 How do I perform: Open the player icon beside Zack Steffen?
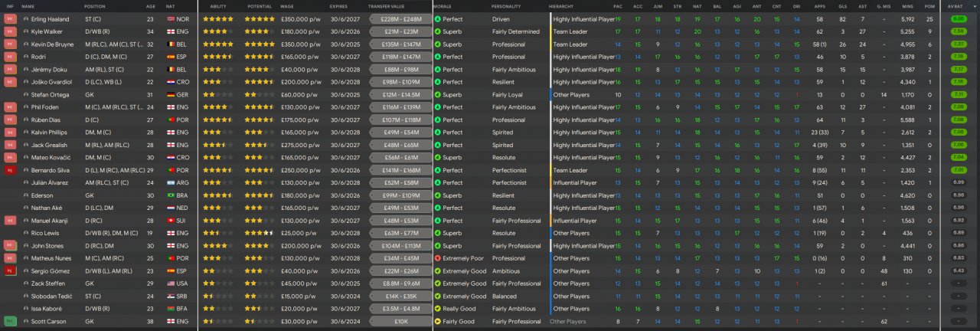coord(26,283)
